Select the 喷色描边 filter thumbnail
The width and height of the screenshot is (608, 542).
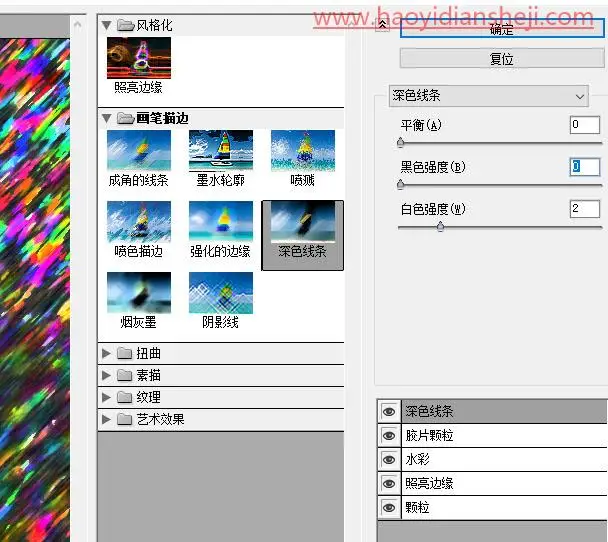(139, 221)
